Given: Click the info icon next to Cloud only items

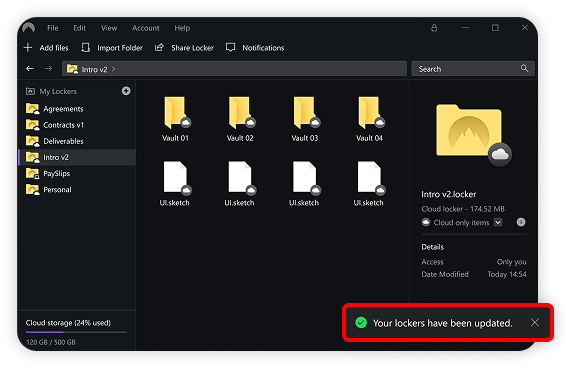Looking at the screenshot, I should coord(521,222).
